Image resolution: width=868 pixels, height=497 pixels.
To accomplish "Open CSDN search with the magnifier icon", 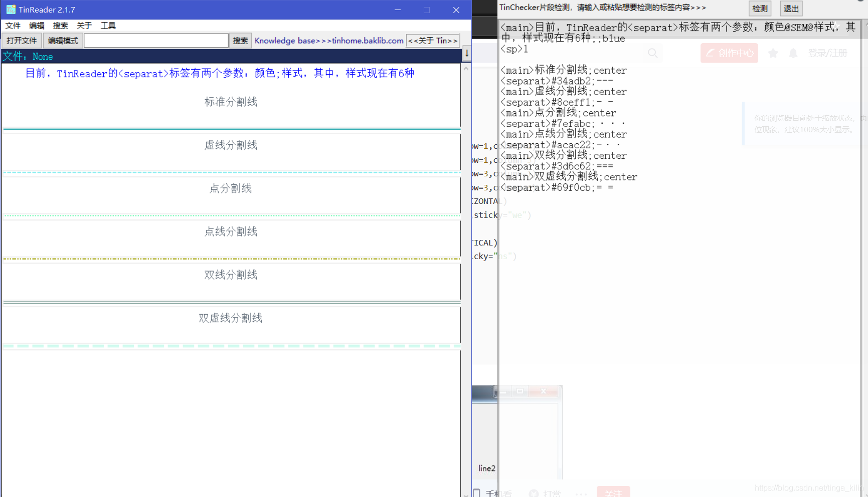I will 652,53.
